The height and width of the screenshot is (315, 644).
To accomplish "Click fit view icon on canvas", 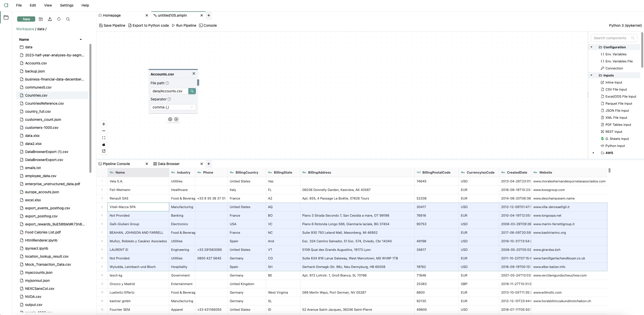I will pos(104,138).
